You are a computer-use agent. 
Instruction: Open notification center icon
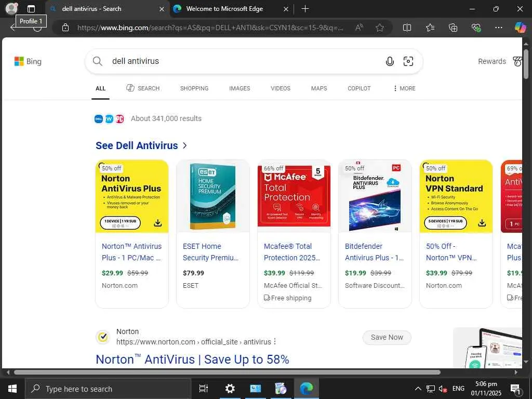pos(515,389)
